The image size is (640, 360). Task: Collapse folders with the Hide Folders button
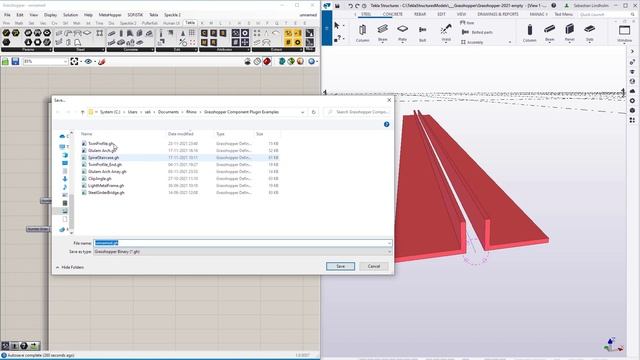click(x=70, y=267)
